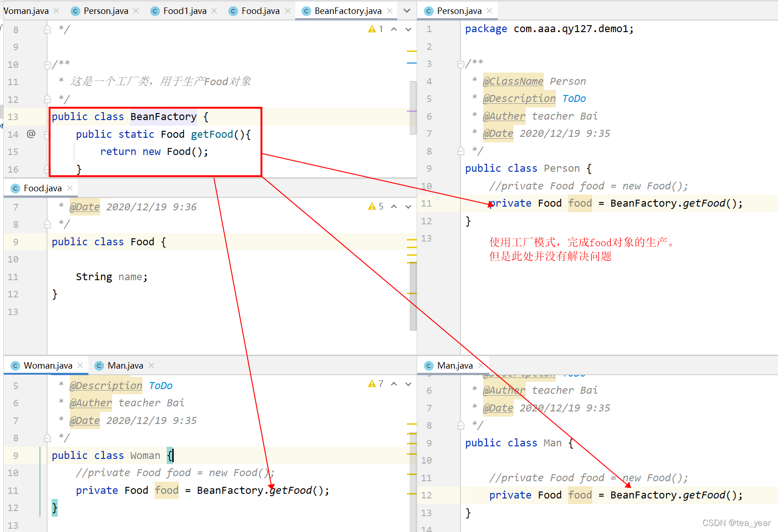Viewport: 778px width, 532px height.
Task: Click the getFood method name in BeanFactory
Action: 212,134
